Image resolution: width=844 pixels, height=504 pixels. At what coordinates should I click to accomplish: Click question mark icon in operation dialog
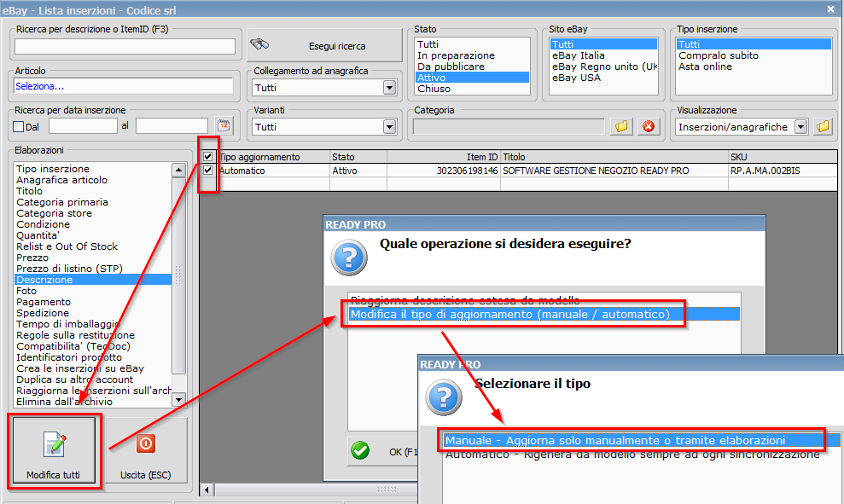[349, 258]
